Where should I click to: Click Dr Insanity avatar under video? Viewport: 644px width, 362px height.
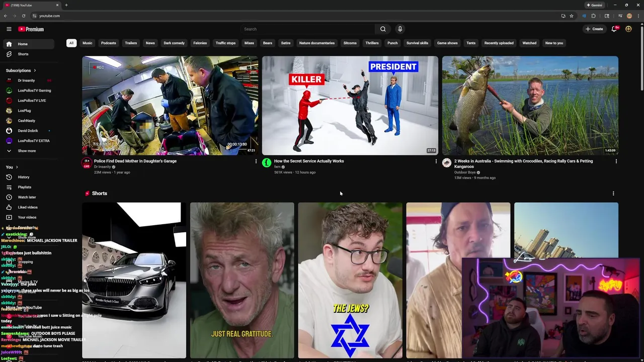[x=87, y=162]
